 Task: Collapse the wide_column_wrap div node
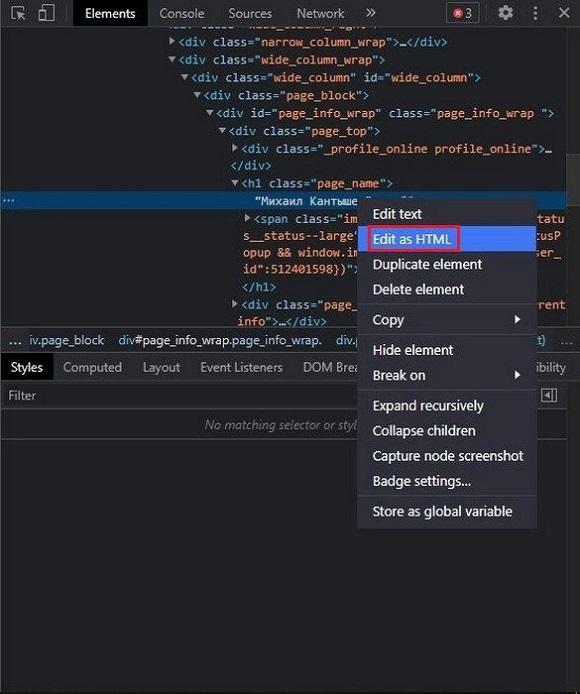tap(172, 59)
